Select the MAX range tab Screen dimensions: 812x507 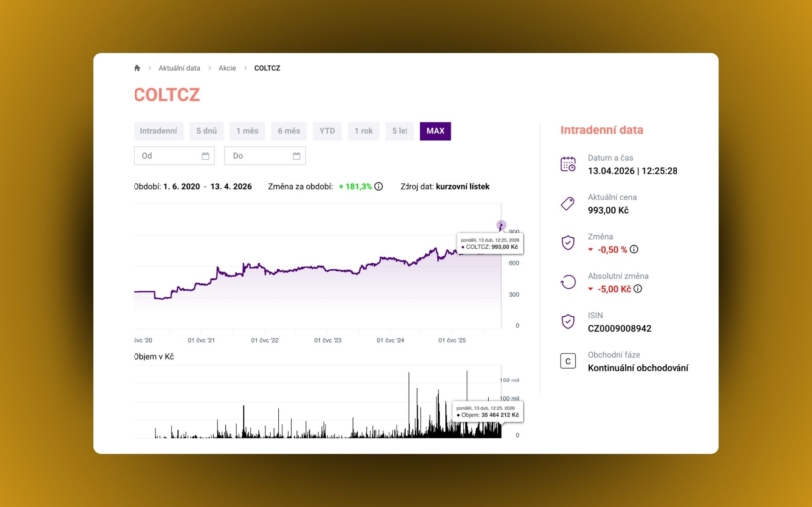[x=435, y=131]
